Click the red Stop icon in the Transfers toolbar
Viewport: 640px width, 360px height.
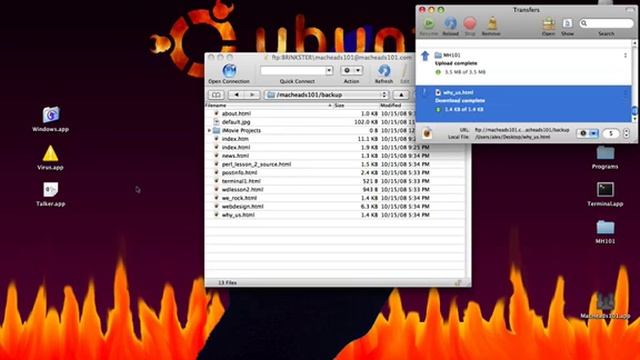[x=470, y=23]
